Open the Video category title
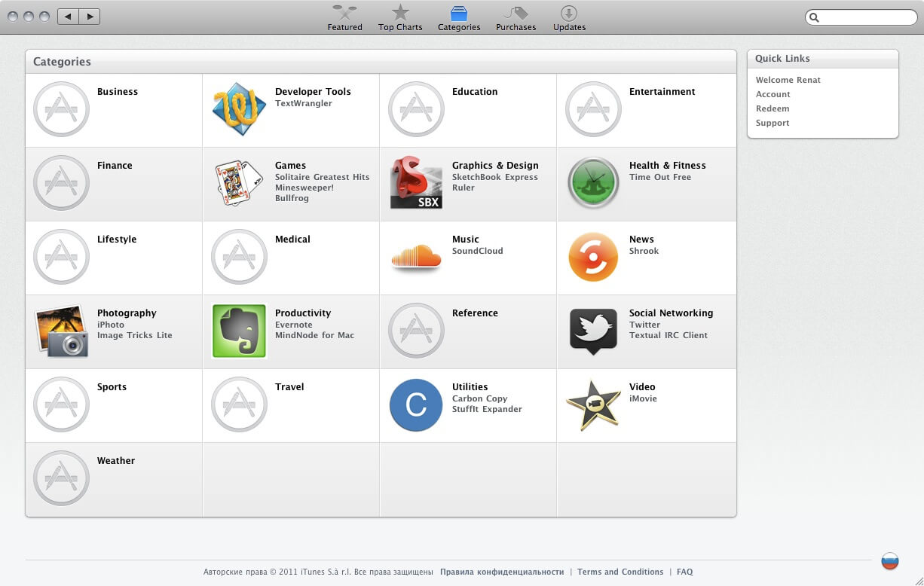The image size is (924, 586). (x=642, y=386)
